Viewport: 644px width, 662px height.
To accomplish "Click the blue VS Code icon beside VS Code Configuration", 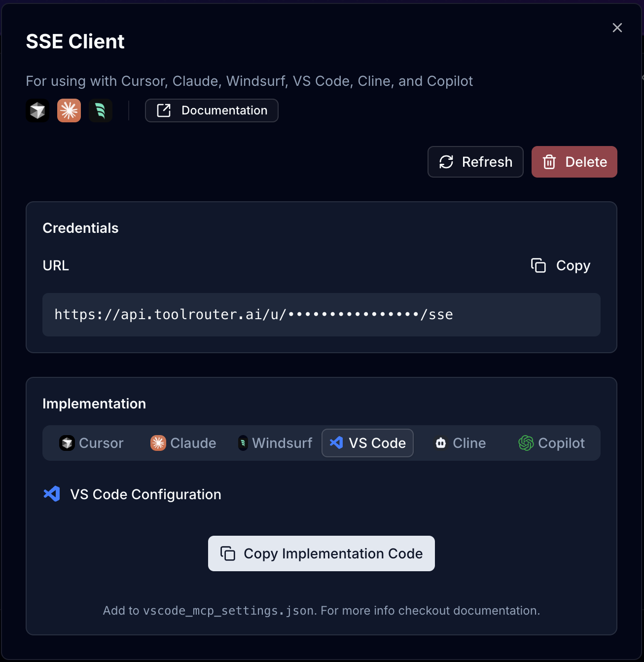I will pos(52,494).
